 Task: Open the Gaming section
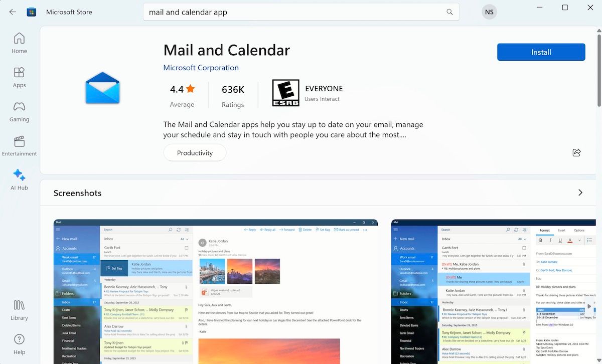[x=19, y=111]
